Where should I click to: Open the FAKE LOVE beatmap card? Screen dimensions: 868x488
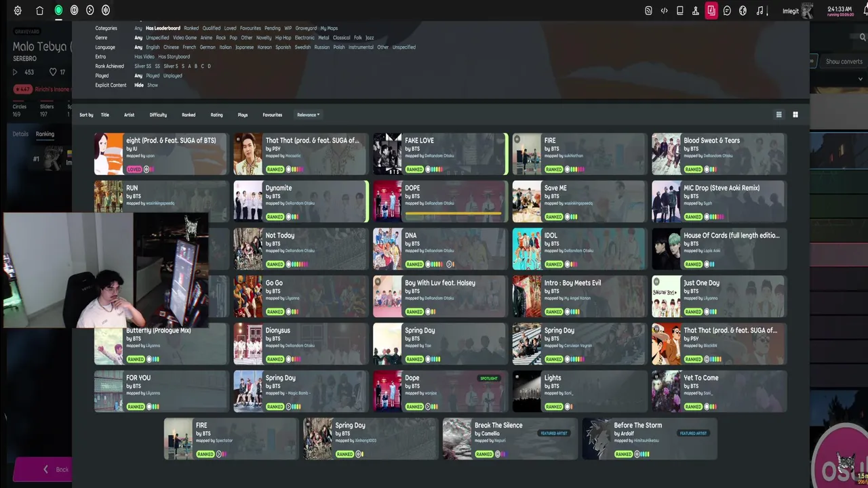click(x=440, y=154)
